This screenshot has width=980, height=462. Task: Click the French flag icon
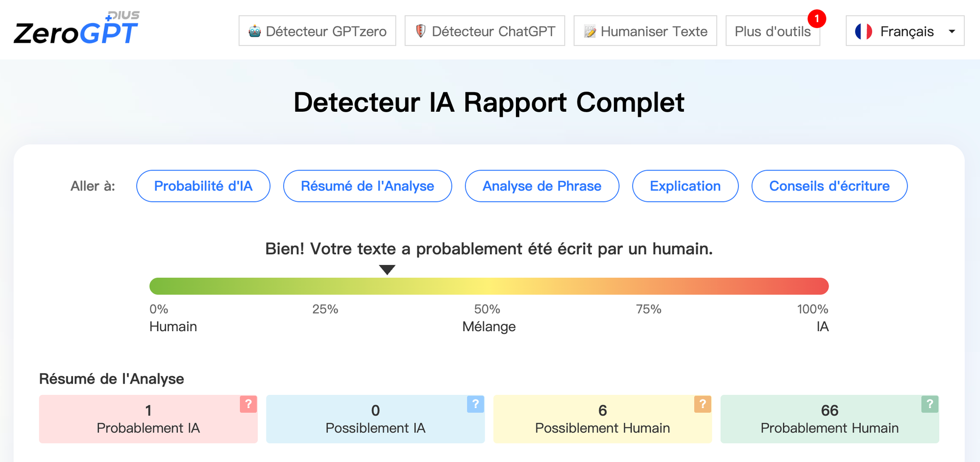[863, 31]
